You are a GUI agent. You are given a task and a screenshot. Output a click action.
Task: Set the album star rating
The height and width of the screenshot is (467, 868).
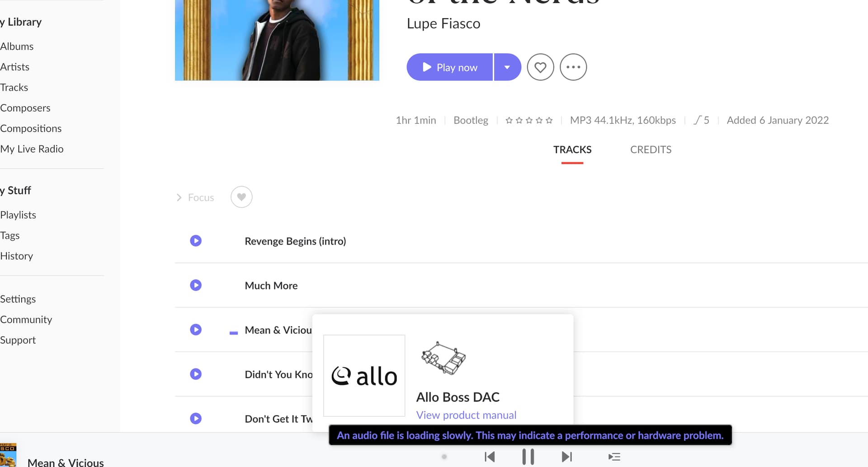[x=529, y=120]
